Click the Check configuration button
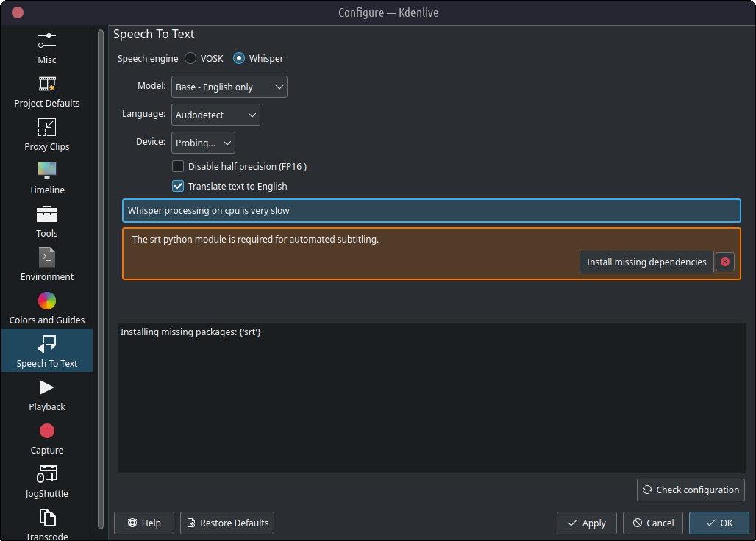This screenshot has height=541, width=756. point(691,490)
